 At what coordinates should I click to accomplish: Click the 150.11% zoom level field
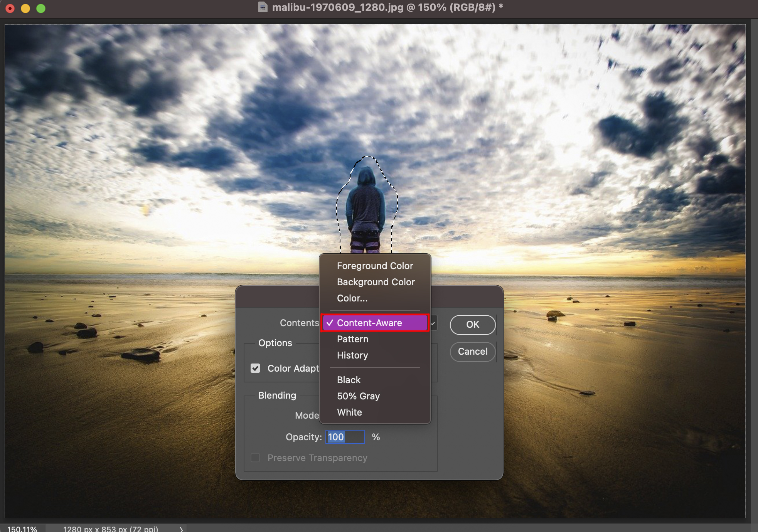click(22, 529)
